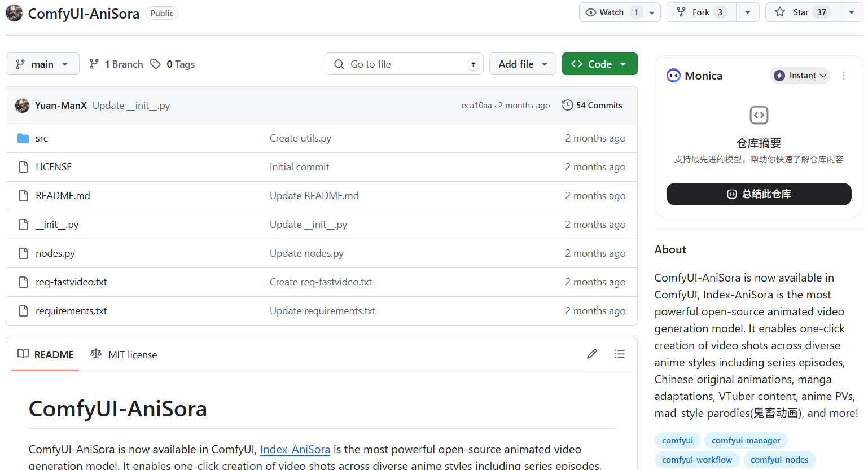Image resolution: width=868 pixels, height=470 pixels.
Task: Open the LICENSE file
Action: [54, 167]
